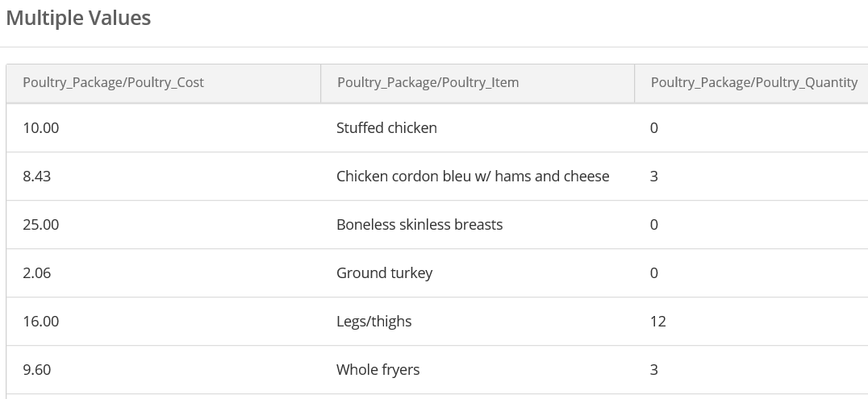Select the 9.60 cost cell
Viewport: 868px width, 399px height.
point(37,369)
